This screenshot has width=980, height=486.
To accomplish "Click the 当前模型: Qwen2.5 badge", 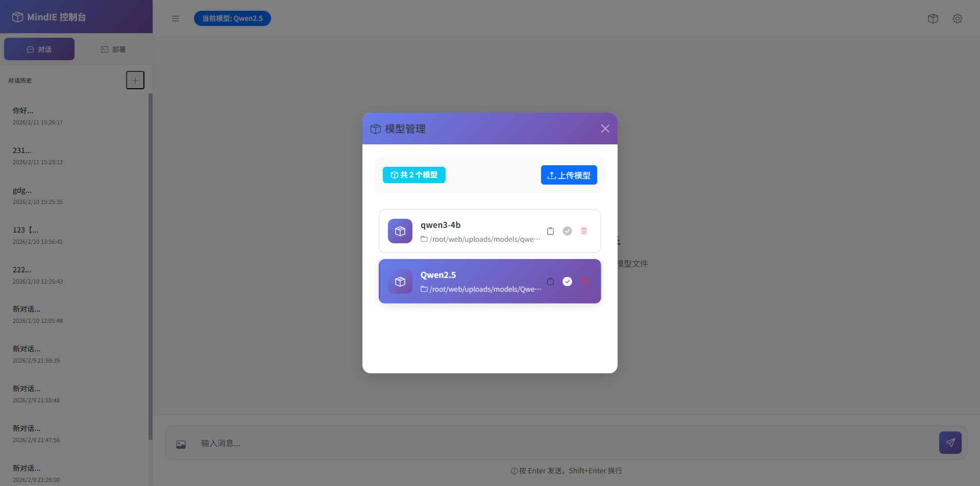I will 232,18.
